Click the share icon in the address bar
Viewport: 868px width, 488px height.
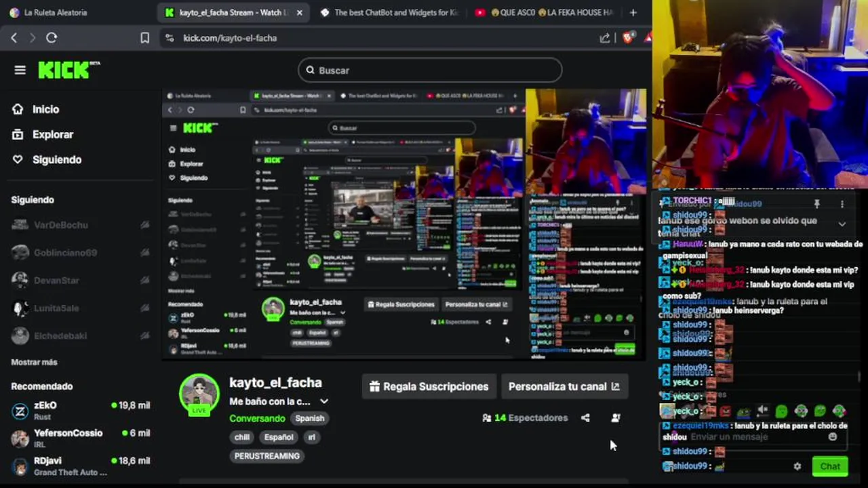click(x=605, y=38)
